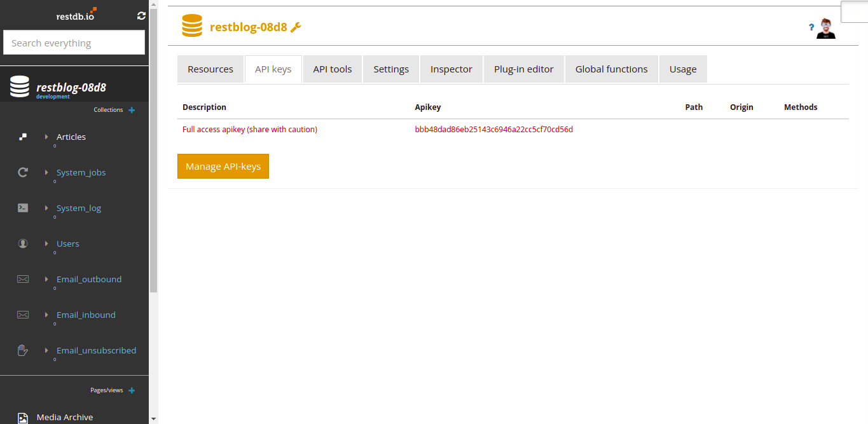Focus the Search everything field
868x424 pixels.
74,43
